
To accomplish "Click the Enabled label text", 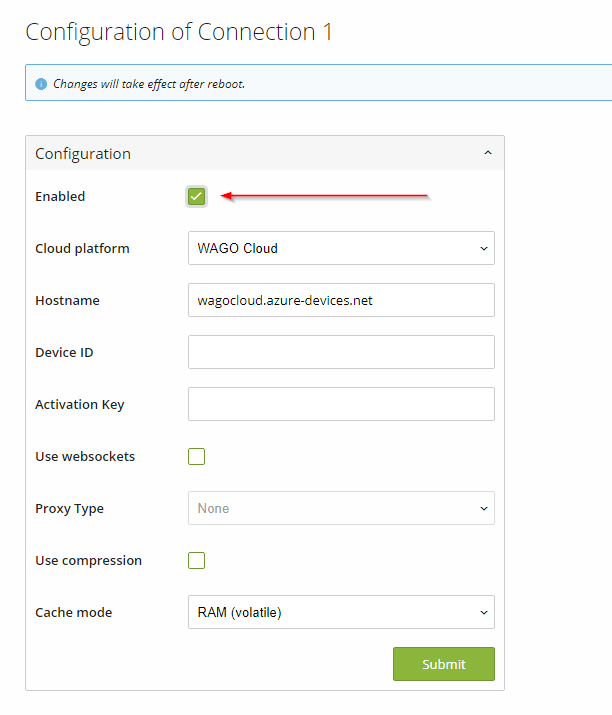I will (x=60, y=197).
